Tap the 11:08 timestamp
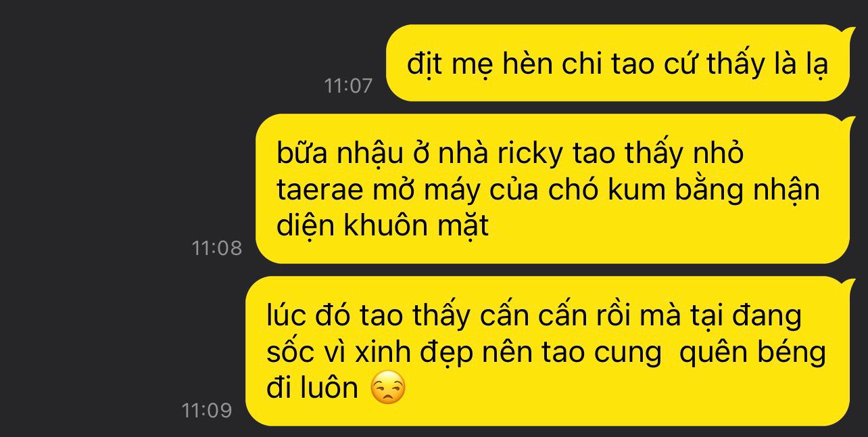 pyautogui.click(x=217, y=248)
